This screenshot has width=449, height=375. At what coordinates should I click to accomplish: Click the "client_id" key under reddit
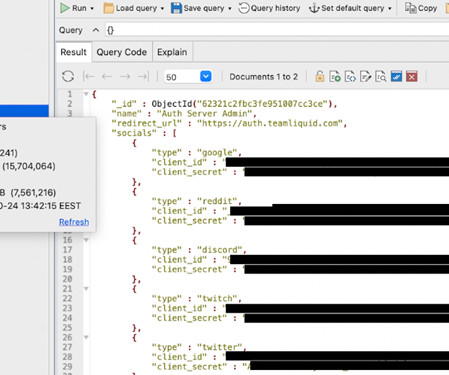[179, 211]
